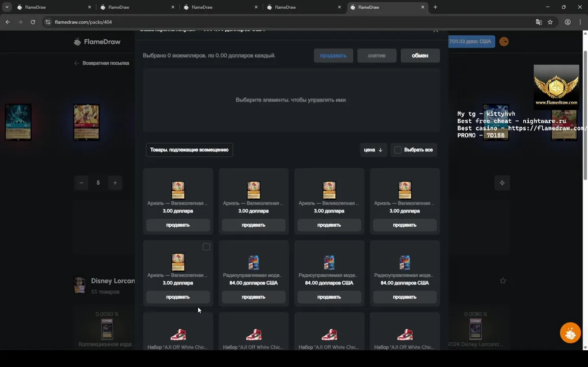Click the browser forward arrow
588x367 pixels.
point(20,22)
